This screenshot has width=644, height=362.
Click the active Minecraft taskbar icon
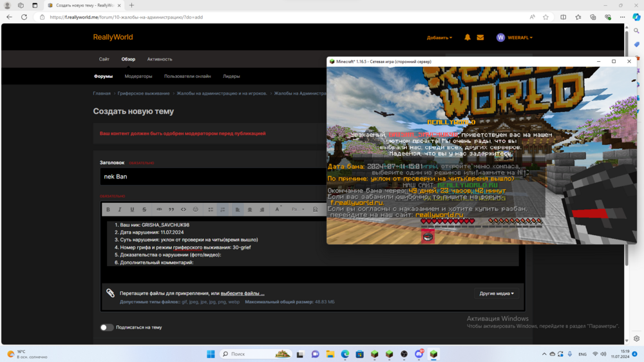pos(433,354)
